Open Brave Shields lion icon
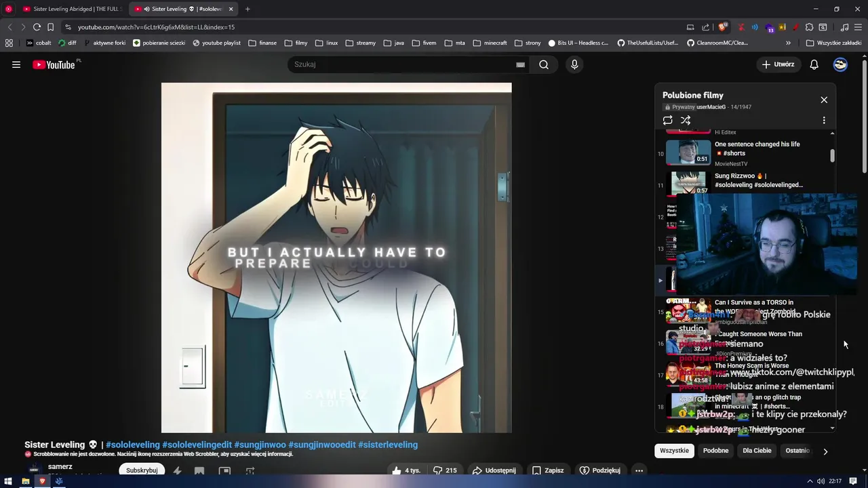868x488 pixels. [x=723, y=27]
